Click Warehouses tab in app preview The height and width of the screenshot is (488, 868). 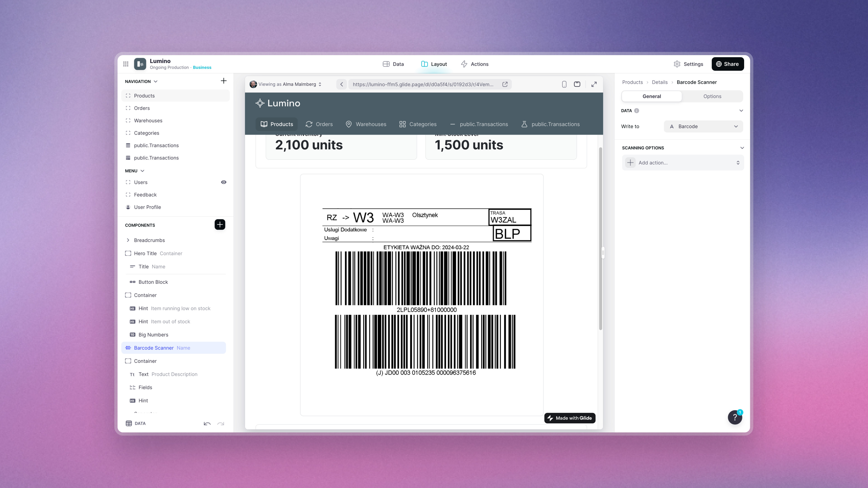point(366,124)
